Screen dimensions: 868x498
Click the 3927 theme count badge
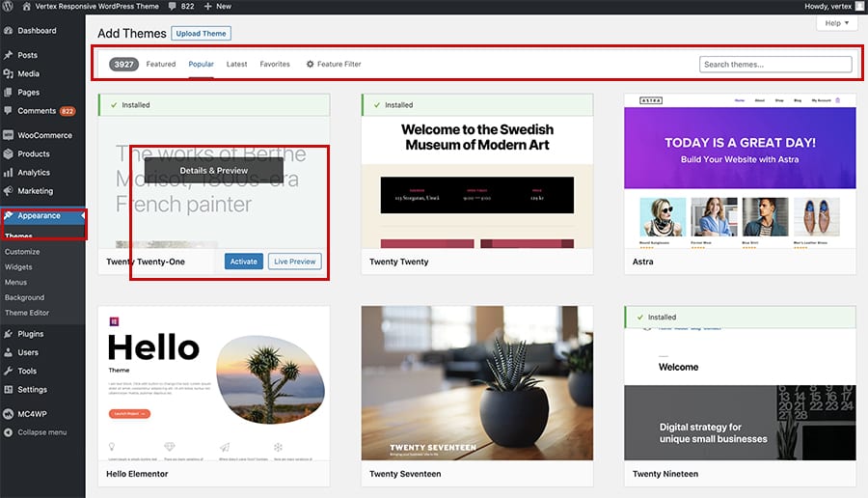pyautogui.click(x=124, y=65)
